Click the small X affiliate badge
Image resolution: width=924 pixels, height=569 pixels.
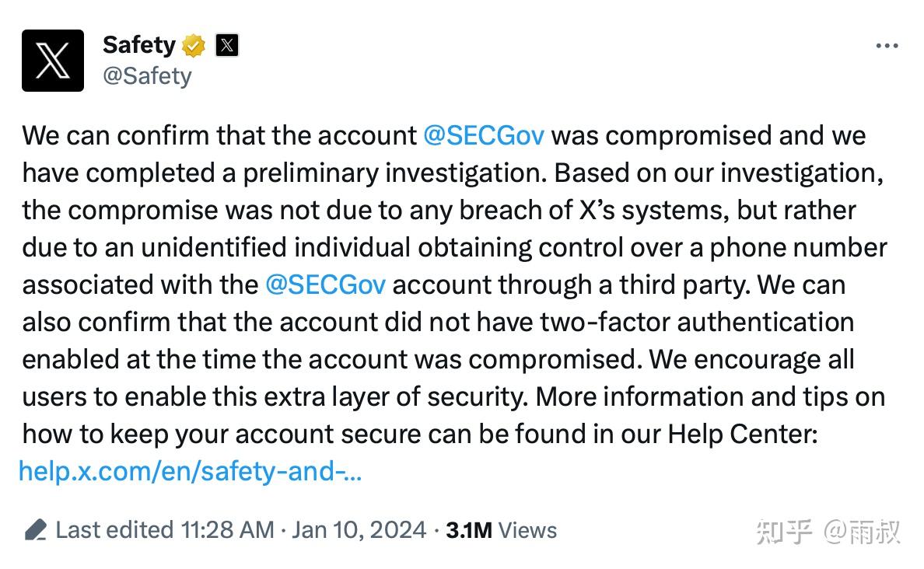coord(227,45)
